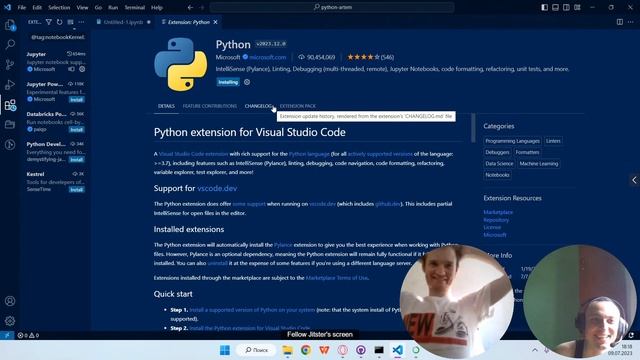Open the Terminal menu

point(135,7)
